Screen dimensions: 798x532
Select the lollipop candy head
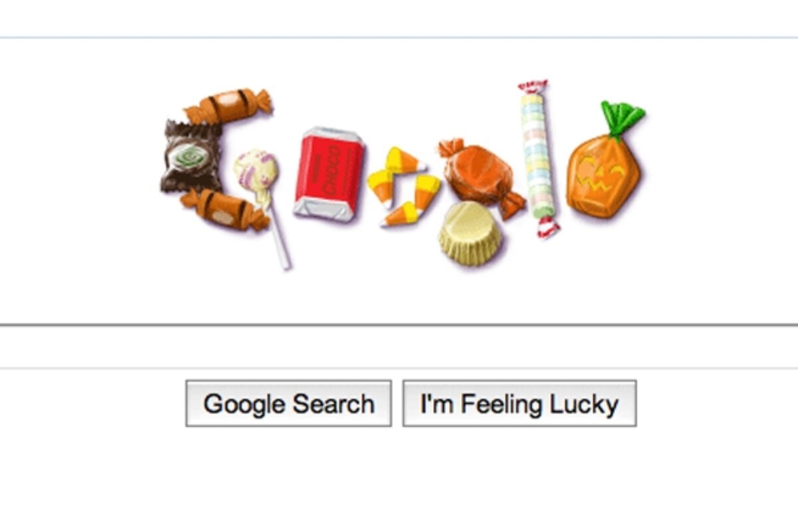point(256,173)
